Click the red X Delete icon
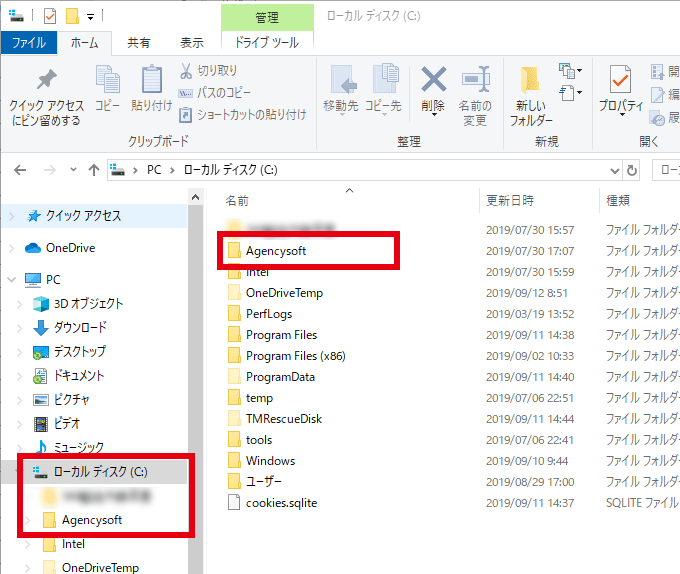680x574 pixels. (433, 79)
